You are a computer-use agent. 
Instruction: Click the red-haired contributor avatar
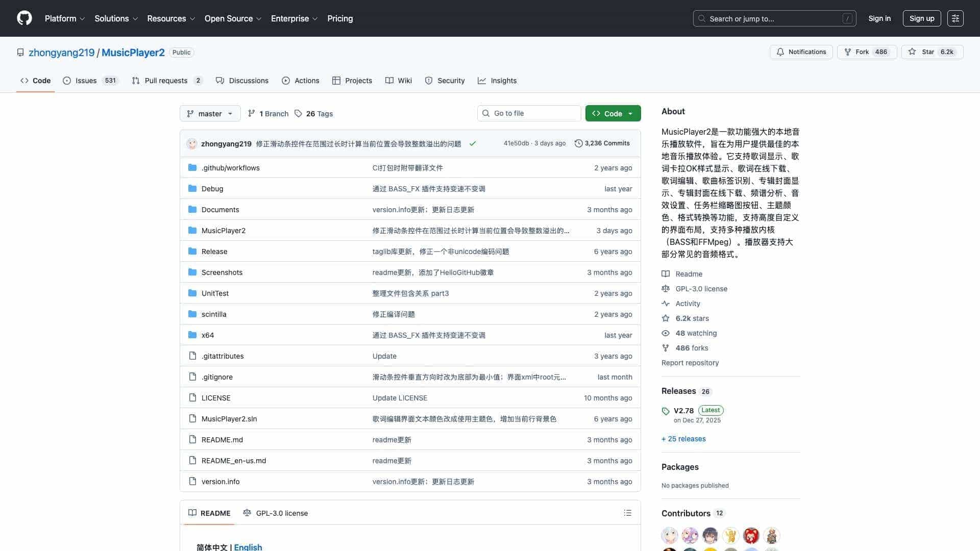(x=751, y=536)
